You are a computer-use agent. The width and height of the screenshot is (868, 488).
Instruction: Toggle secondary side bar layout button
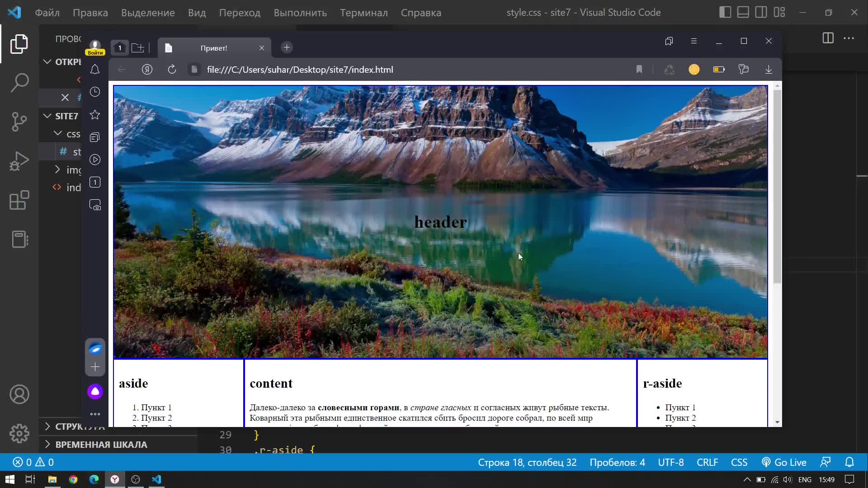(x=761, y=13)
